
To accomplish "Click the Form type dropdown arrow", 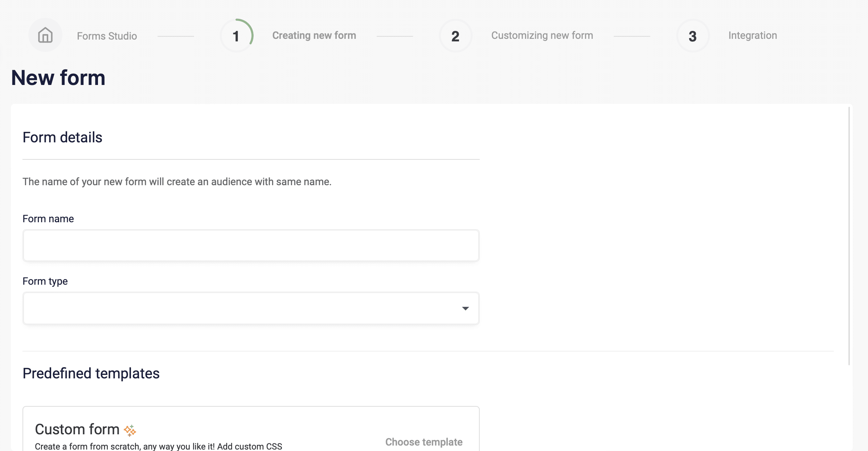I will click(x=466, y=308).
